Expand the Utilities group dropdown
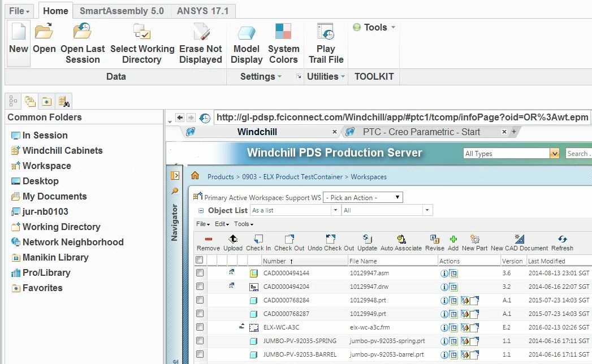The height and width of the screenshot is (364, 592). (326, 77)
